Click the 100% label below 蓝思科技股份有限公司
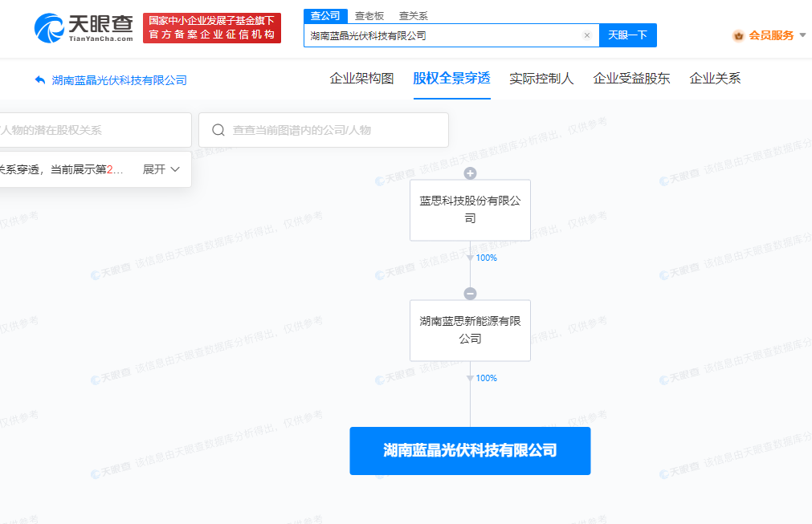The image size is (812, 524). 486,258
